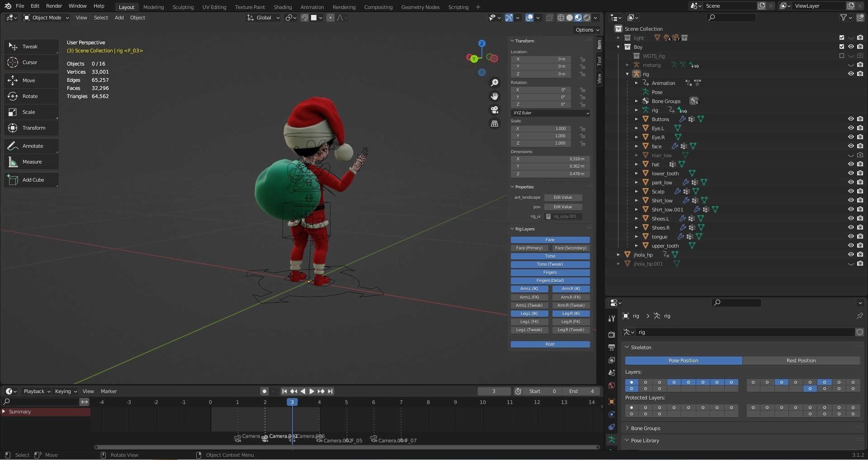Pin the rig properties context
Screen dimensions: 868x460
859,316
